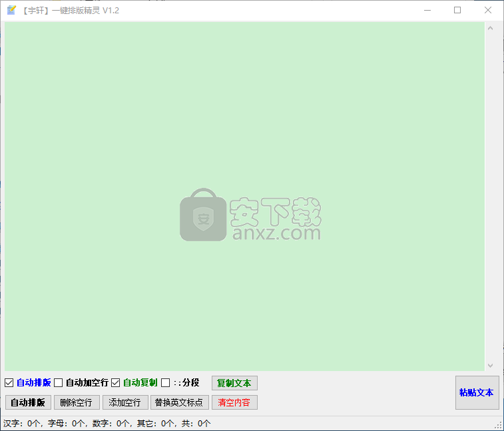Click the resize grip in status bar corner
The width and height of the screenshot is (504, 431).
point(499,426)
